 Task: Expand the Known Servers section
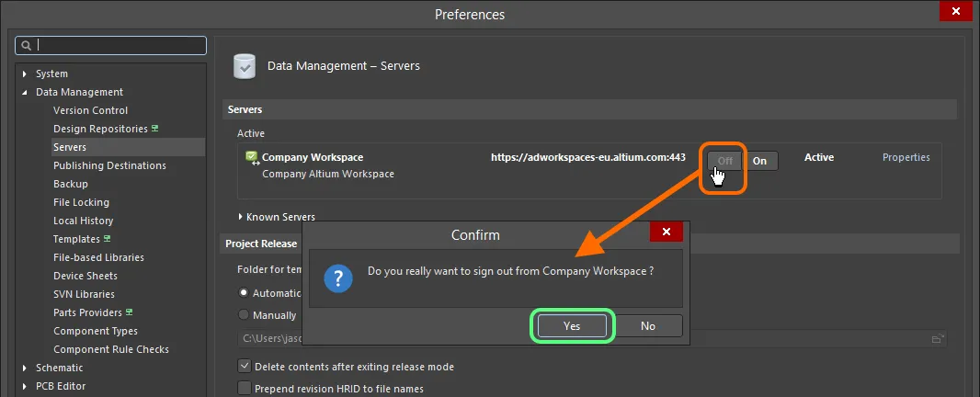241,217
